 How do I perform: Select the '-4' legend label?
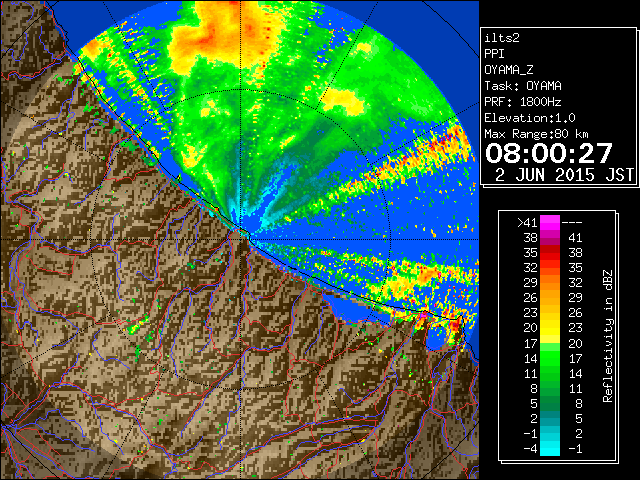click(530, 449)
